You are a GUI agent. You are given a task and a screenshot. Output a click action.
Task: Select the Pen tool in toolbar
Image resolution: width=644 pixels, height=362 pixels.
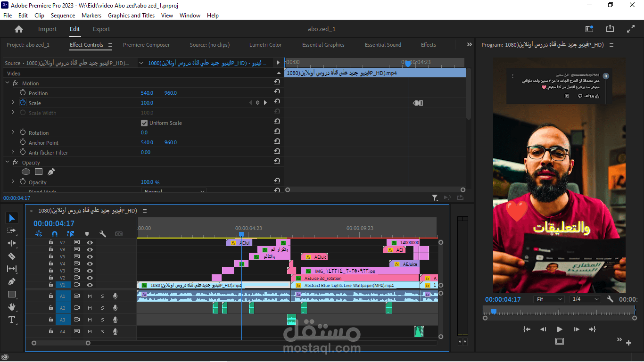tap(12, 281)
